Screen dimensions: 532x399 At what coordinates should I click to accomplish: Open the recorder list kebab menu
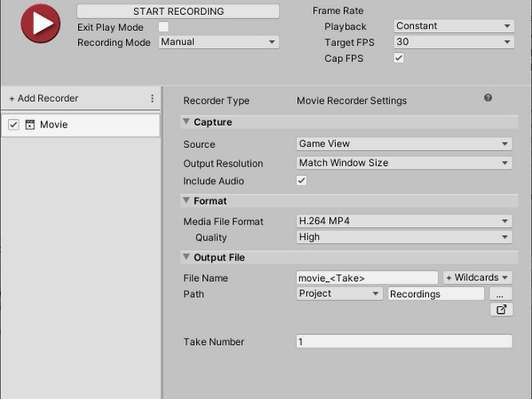coord(152,98)
